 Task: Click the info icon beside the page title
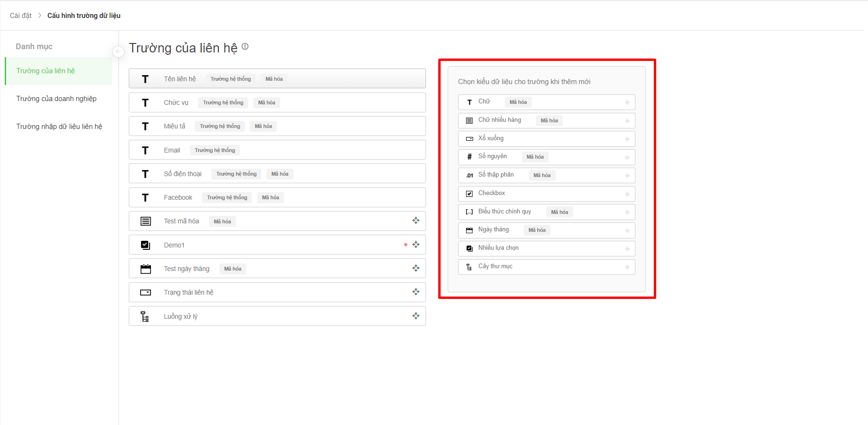click(245, 46)
